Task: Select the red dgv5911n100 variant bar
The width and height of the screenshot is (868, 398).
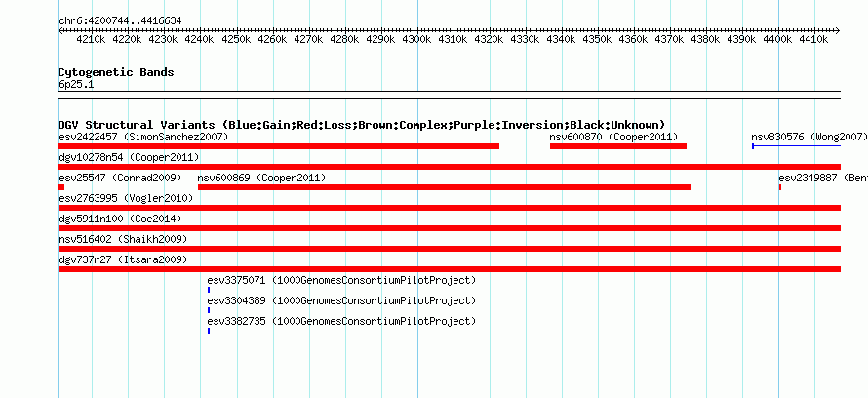Action: point(450,228)
